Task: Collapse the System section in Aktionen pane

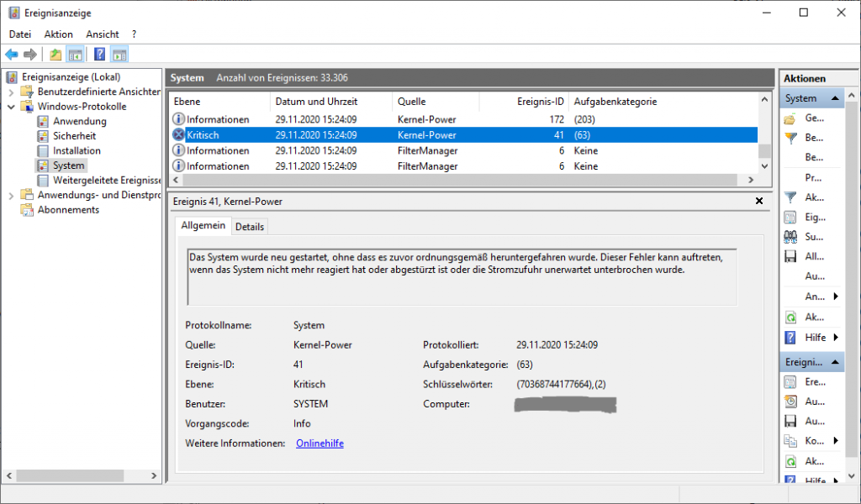Action: tap(836, 99)
